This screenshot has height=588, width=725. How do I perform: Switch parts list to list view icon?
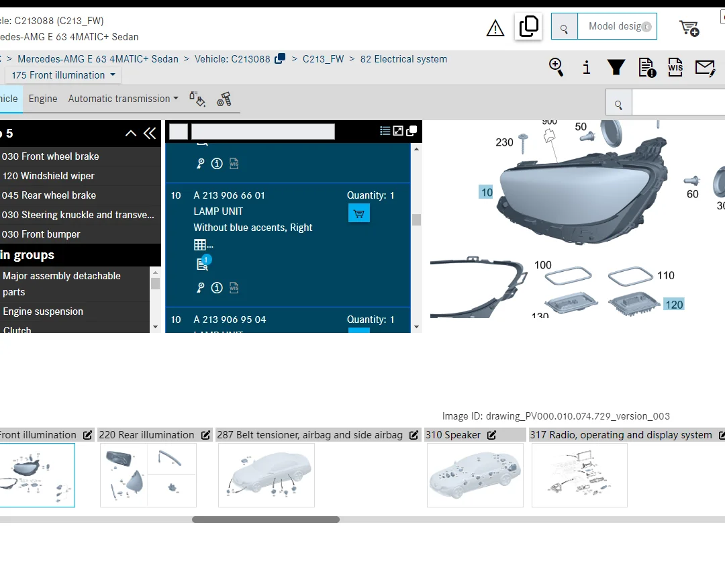point(385,131)
